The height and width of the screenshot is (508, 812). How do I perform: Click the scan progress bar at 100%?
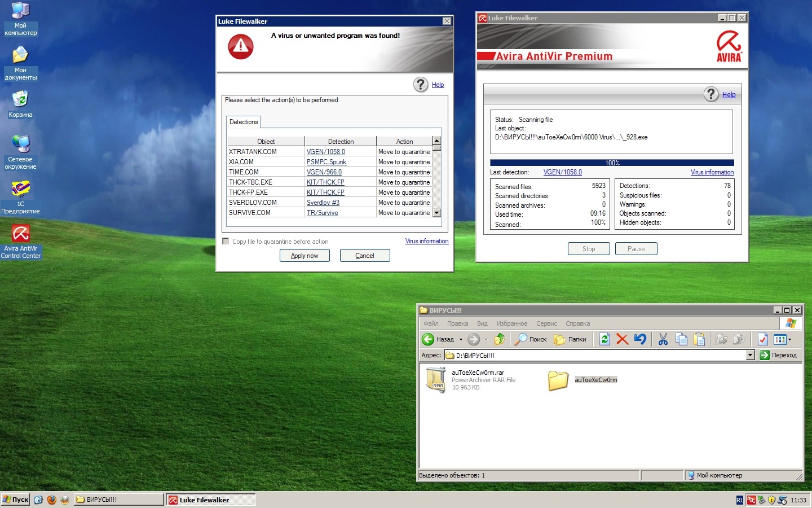612,163
